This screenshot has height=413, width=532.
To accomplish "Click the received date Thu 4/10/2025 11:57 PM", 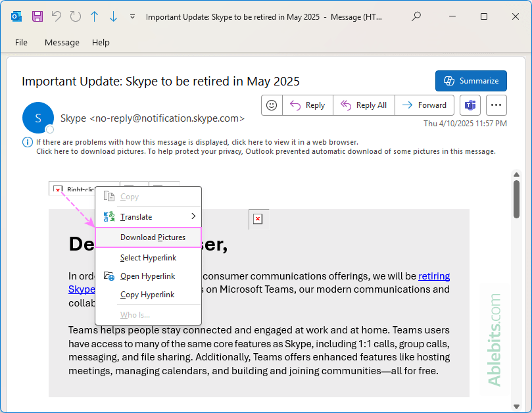I will point(465,124).
